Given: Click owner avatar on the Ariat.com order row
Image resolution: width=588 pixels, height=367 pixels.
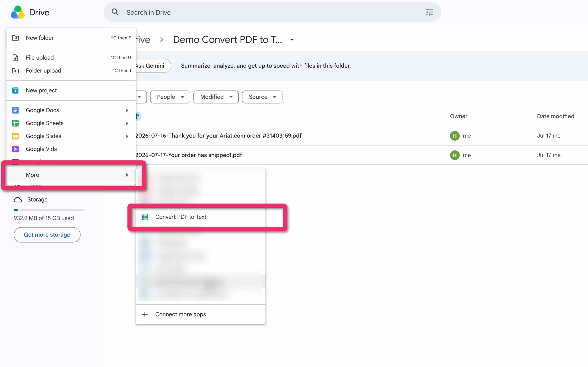Looking at the screenshot, I should 455,136.
